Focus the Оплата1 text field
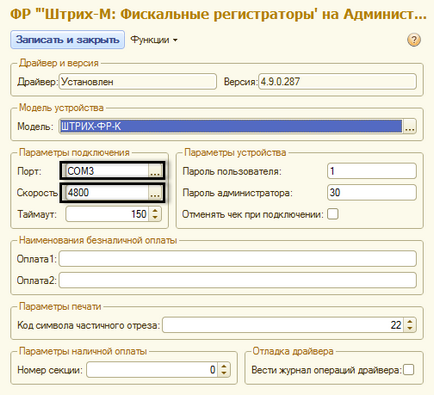 coord(238,259)
